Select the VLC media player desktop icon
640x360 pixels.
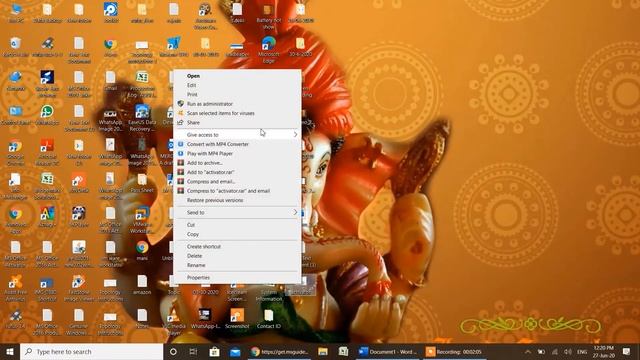(173, 322)
